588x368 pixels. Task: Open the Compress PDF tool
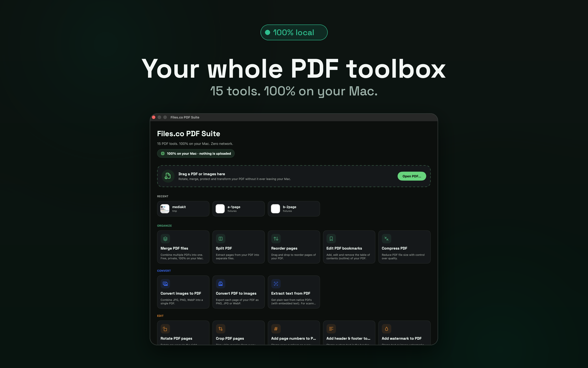point(404,247)
